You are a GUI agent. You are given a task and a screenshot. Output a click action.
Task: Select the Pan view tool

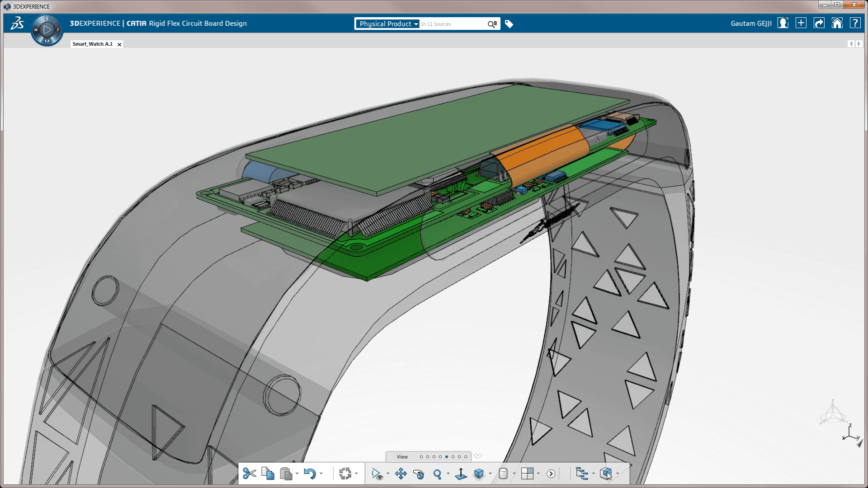[401, 474]
